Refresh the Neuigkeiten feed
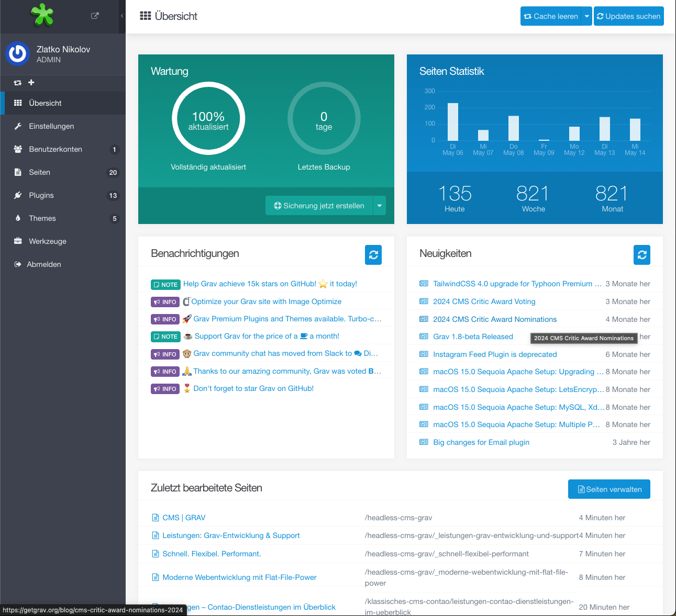The height and width of the screenshot is (616, 676). coord(642,255)
